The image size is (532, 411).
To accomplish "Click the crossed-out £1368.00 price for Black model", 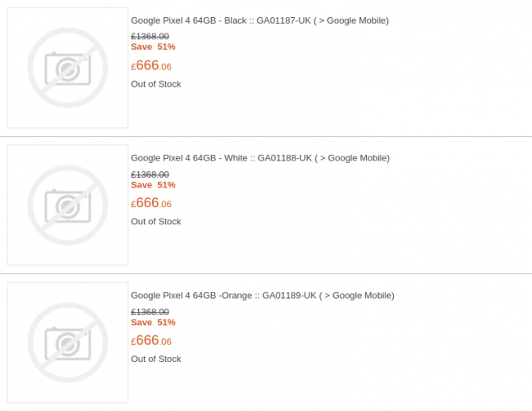I will pyautogui.click(x=150, y=36).
